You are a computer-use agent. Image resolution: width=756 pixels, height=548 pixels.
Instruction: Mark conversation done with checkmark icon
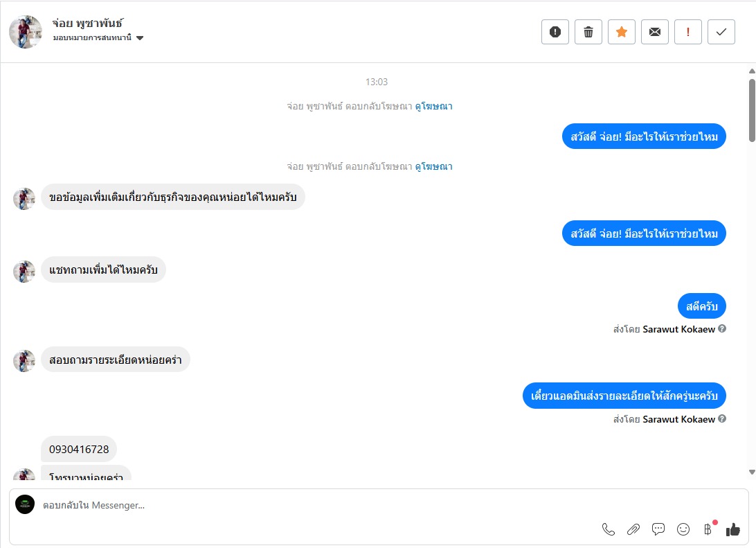pyautogui.click(x=721, y=32)
